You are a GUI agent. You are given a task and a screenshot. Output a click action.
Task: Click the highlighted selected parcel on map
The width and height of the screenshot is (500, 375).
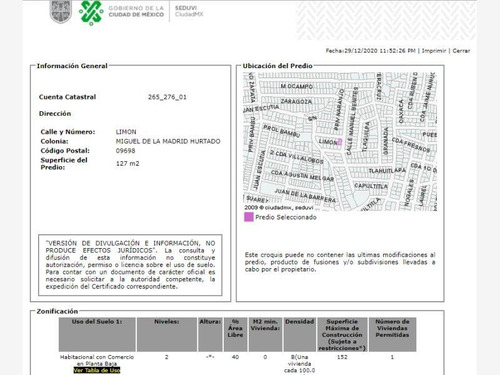[340, 141]
